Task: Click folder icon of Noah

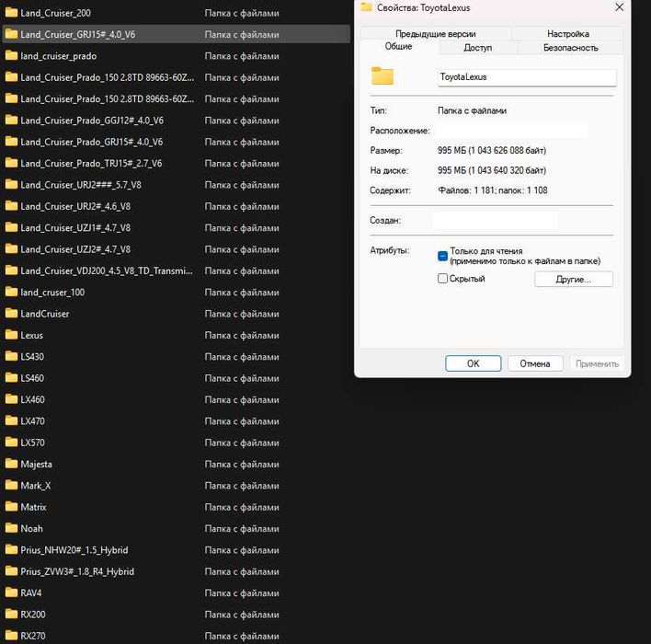Action: coord(11,528)
